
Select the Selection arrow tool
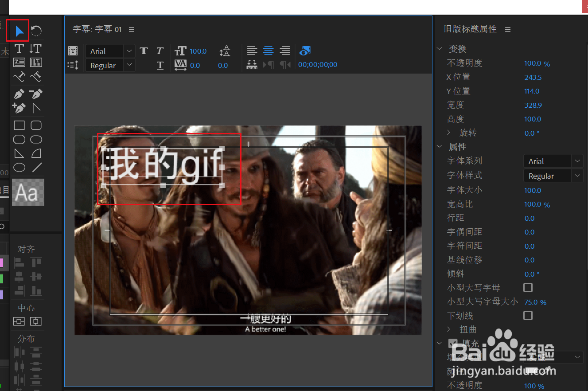(19, 31)
